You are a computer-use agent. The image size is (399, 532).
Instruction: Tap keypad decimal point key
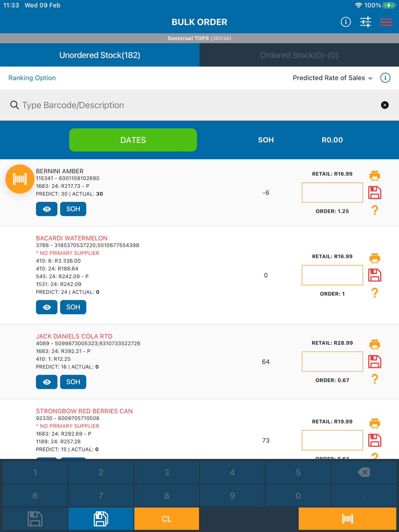click(x=364, y=496)
